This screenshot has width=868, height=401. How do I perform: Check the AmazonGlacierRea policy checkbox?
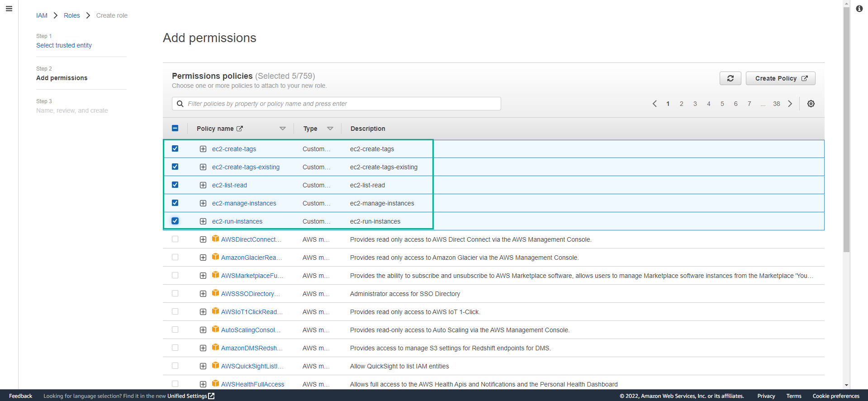(x=175, y=257)
